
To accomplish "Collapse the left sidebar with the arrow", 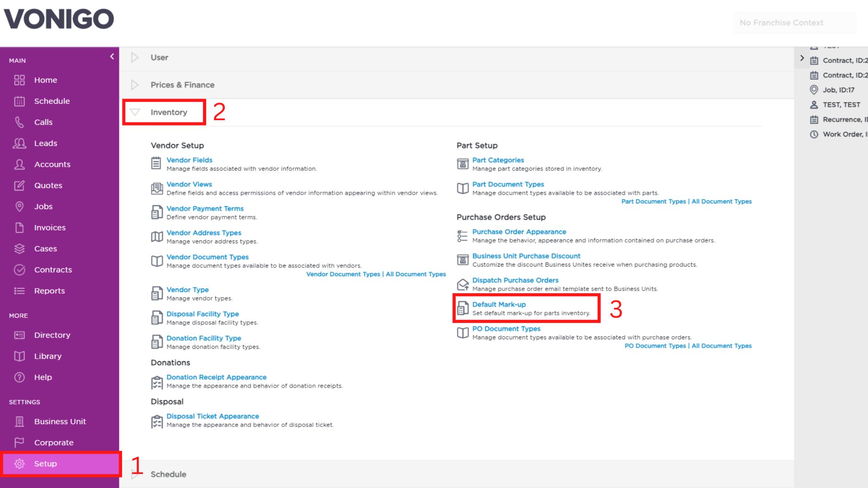I will [112, 56].
